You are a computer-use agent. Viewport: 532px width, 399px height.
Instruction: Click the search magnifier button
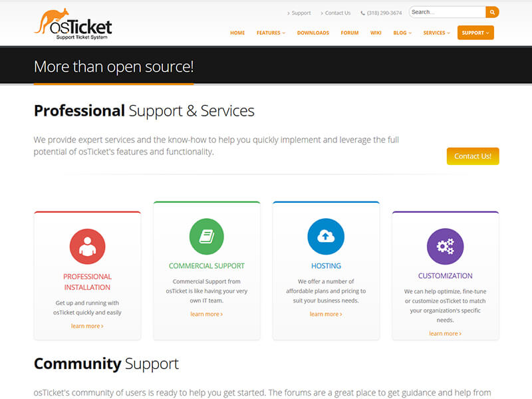pos(492,12)
